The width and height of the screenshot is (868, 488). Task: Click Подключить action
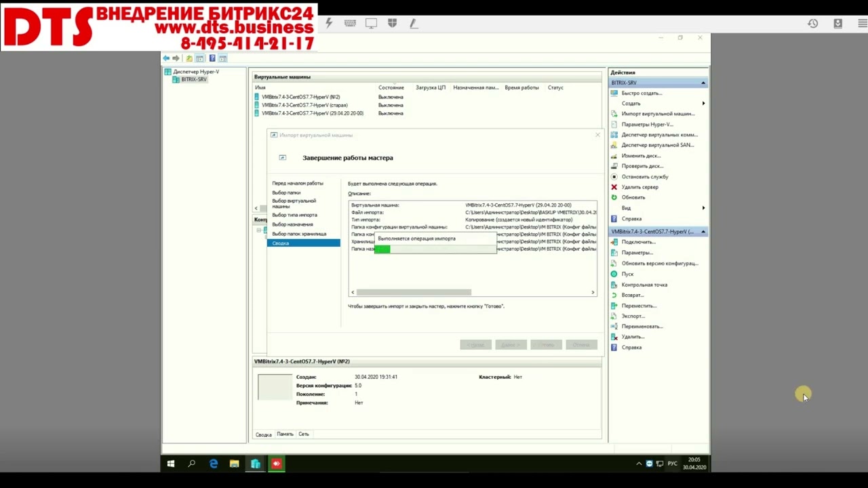click(638, 242)
